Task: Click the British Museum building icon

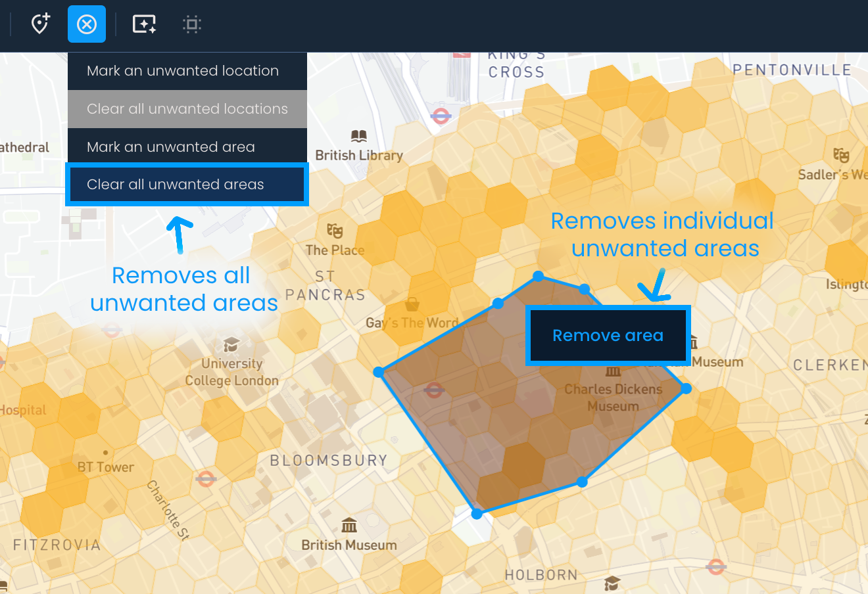Action: (x=349, y=525)
